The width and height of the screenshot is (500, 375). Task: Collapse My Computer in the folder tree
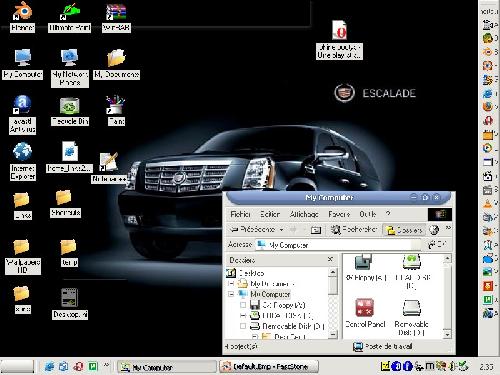pyautogui.click(x=231, y=294)
